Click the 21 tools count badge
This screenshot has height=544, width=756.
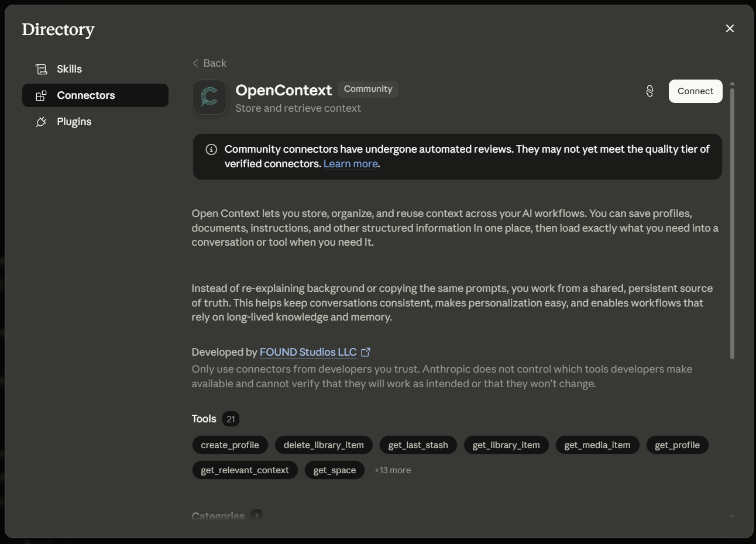(x=231, y=419)
